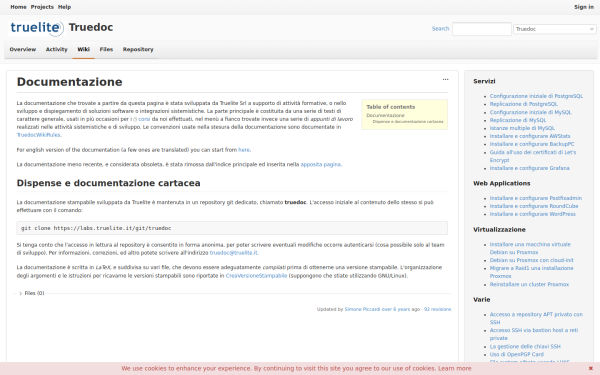Open the wiki page actions ellipsis menu

pyautogui.click(x=445, y=80)
